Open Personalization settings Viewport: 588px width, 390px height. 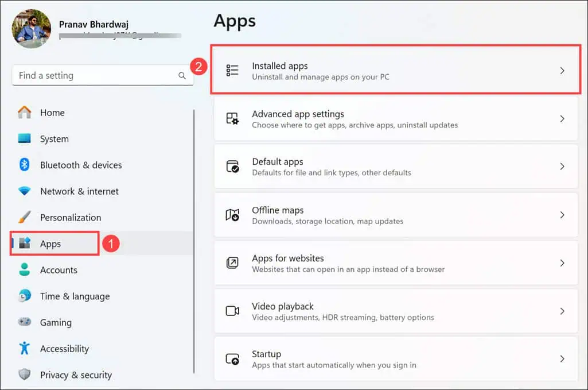70,217
